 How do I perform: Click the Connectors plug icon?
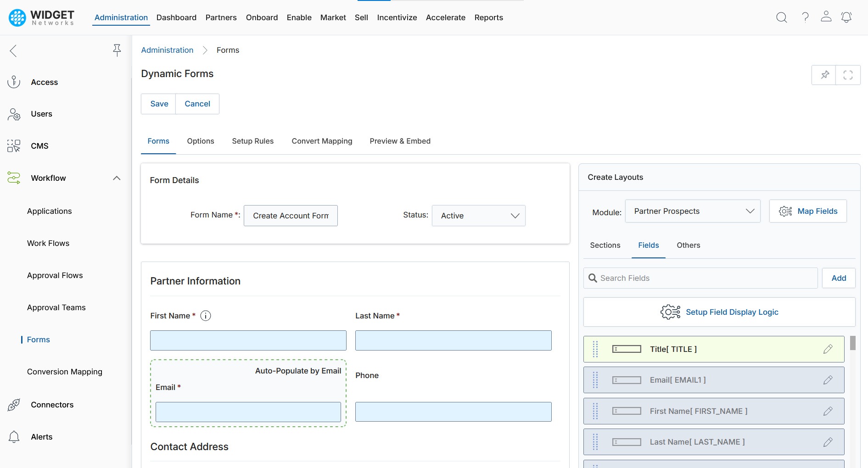pos(14,405)
